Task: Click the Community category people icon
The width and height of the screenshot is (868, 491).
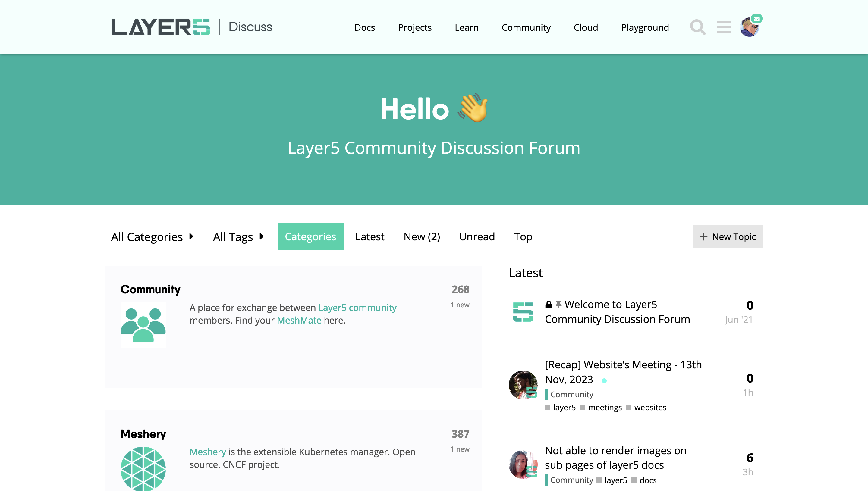Action: pos(143,324)
